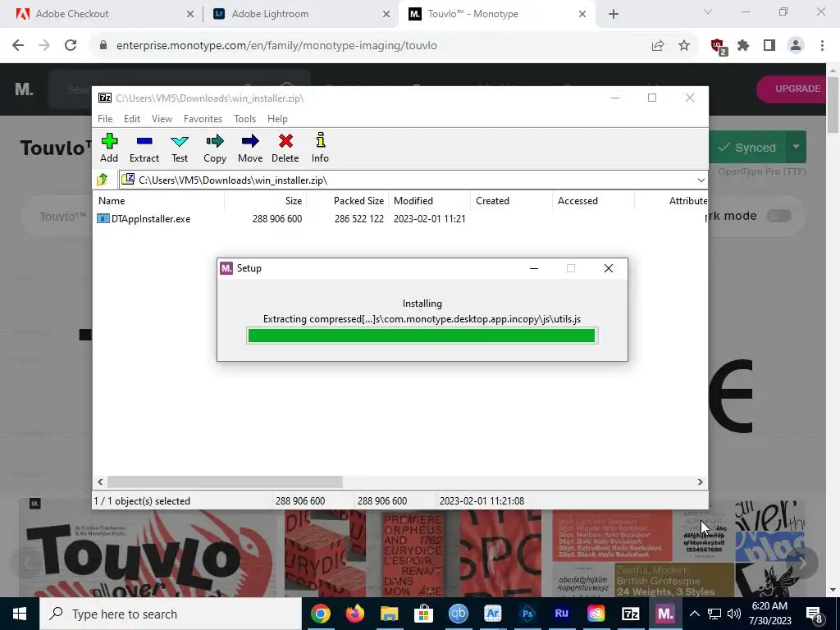Open Adobe Premiere Rush from the taskbar
Image resolution: width=840 pixels, height=630 pixels.
click(x=561, y=614)
